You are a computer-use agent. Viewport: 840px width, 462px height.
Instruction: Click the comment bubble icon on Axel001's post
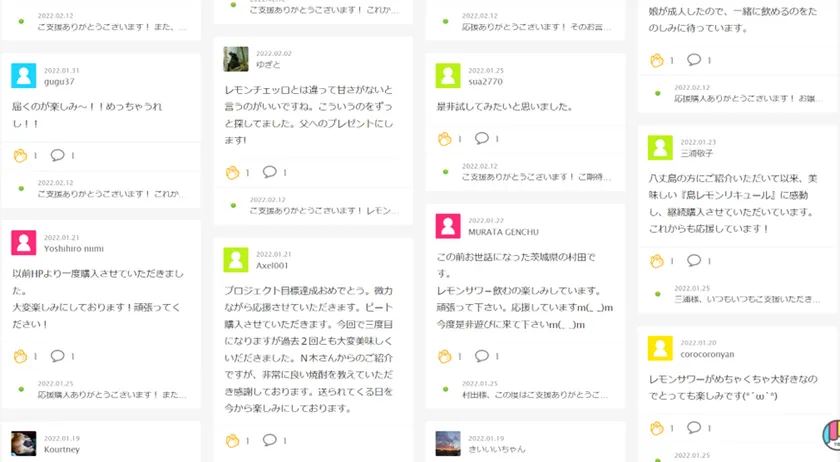[269, 440]
